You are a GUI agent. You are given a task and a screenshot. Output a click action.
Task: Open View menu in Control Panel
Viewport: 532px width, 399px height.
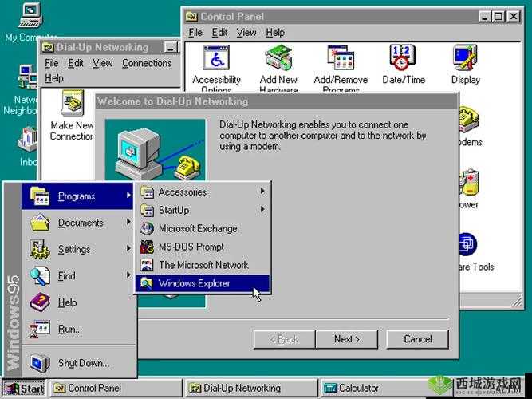coord(246,33)
